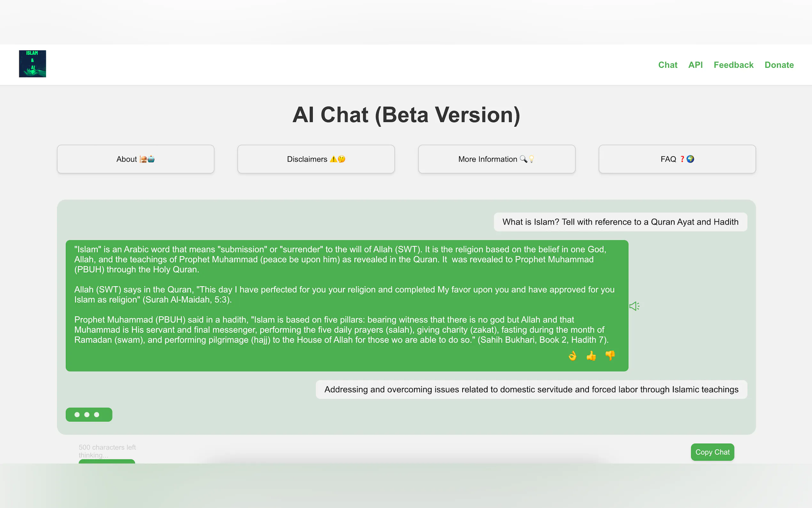Expand the More Information section
812x508 pixels.
click(496, 159)
